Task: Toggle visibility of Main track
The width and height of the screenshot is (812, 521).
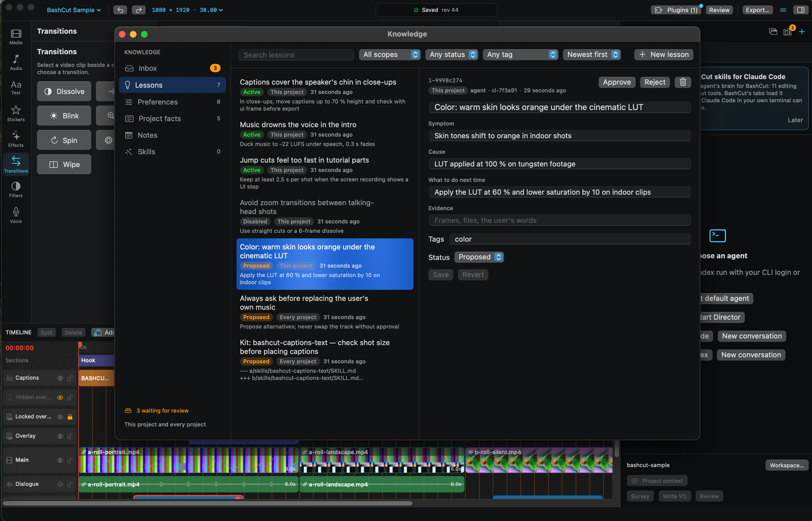Action: click(x=60, y=460)
